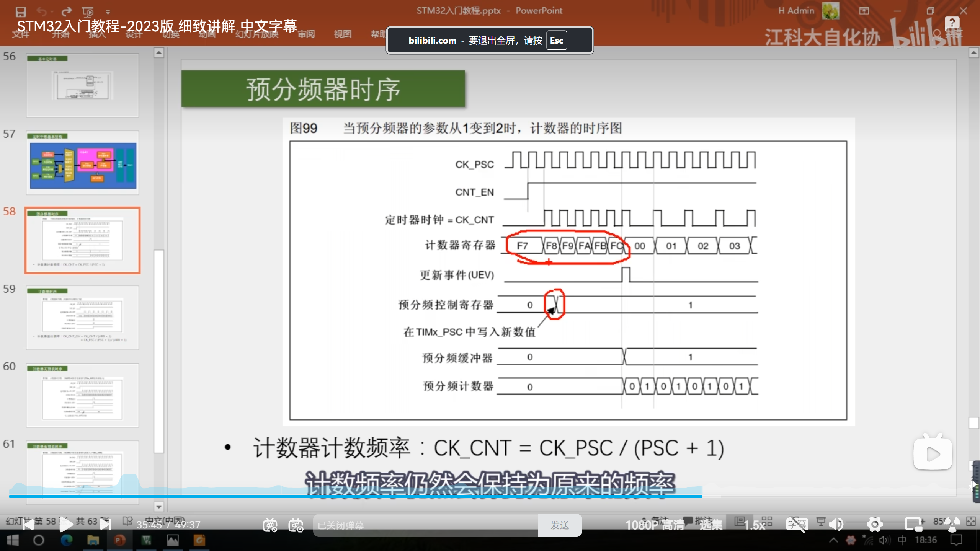
Task: Open the 审阅 ribbon tab
Action: click(306, 34)
